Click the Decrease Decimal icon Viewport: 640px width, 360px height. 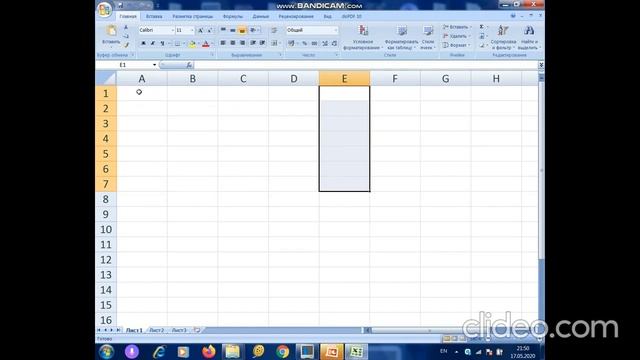(334, 43)
